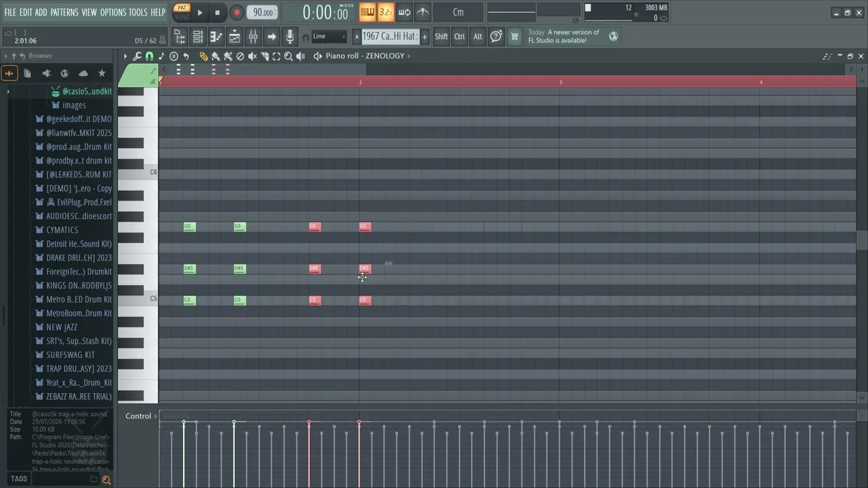Open the piano roll tool options wrench
Screen dimensions: 868x488
click(x=138, y=56)
